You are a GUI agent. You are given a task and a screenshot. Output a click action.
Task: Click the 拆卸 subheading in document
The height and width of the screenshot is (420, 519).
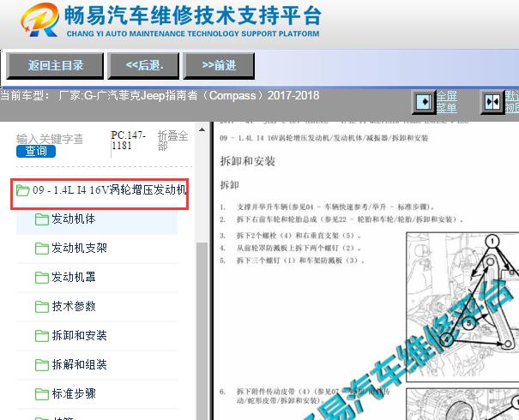coord(229,185)
